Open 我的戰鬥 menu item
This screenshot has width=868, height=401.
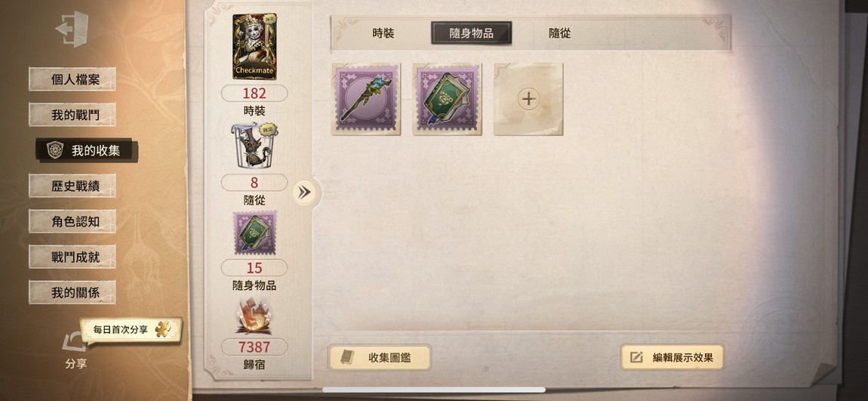pos(72,115)
